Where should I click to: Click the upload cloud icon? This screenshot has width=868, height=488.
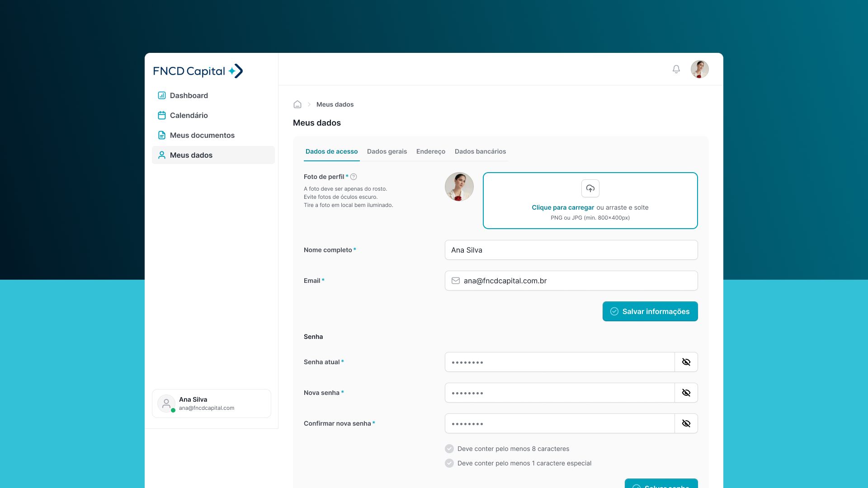click(x=590, y=188)
